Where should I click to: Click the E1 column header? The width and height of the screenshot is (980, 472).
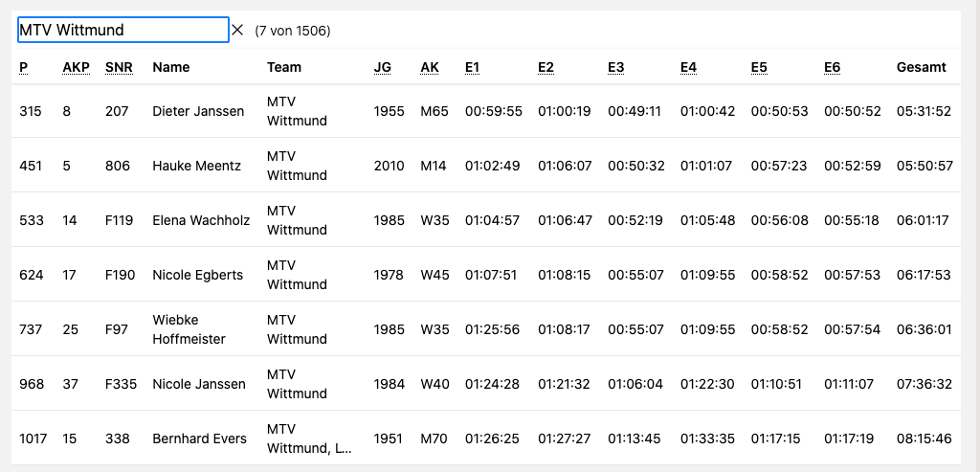pyautogui.click(x=472, y=67)
